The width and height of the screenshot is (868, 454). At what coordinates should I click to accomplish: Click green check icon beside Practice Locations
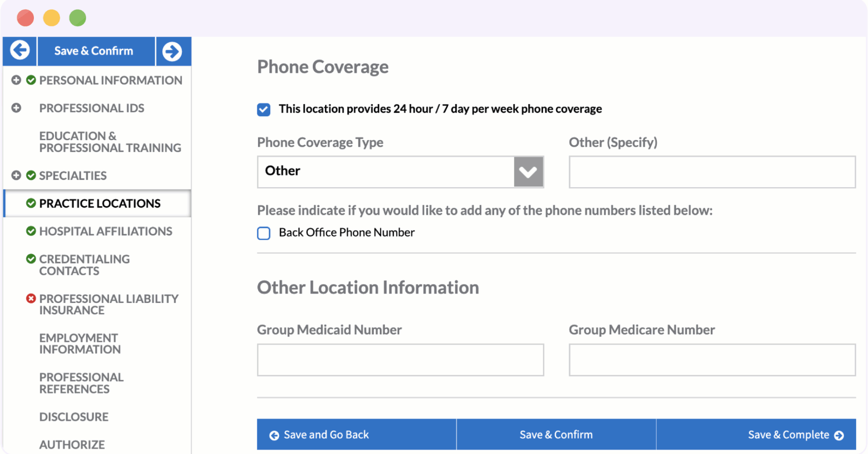click(x=31, y=203)
